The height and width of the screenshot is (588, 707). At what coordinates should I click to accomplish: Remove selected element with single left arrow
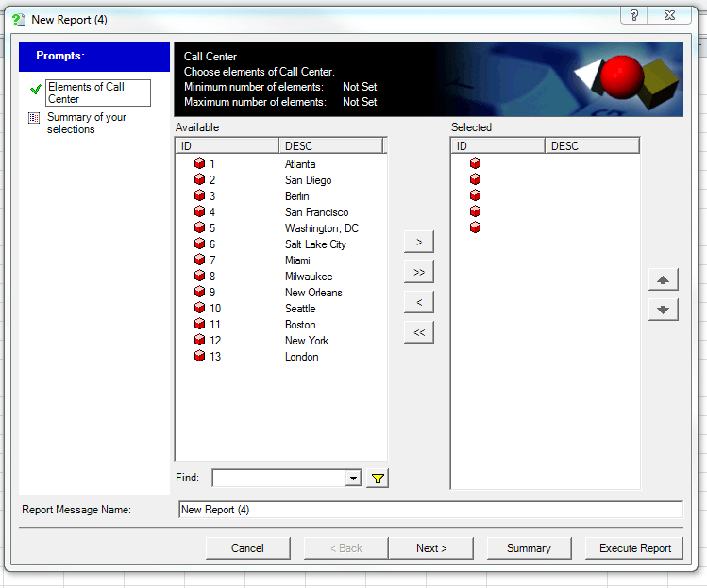418,302
